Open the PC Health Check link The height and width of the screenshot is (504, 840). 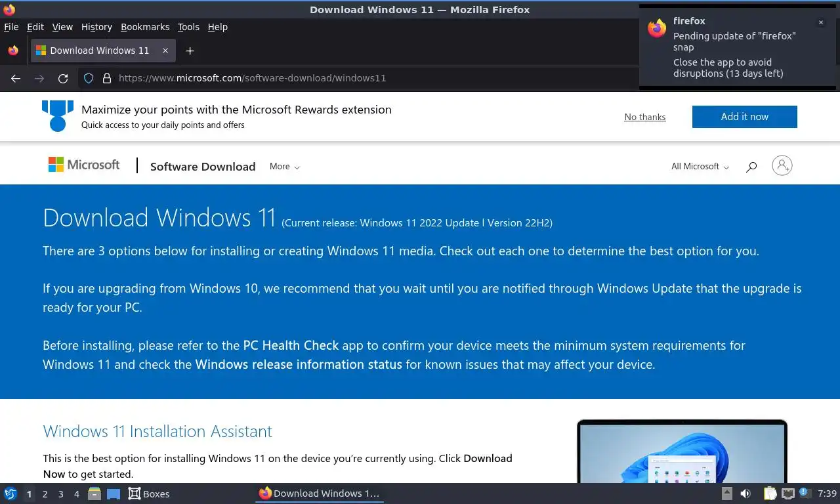click(291, 345)
